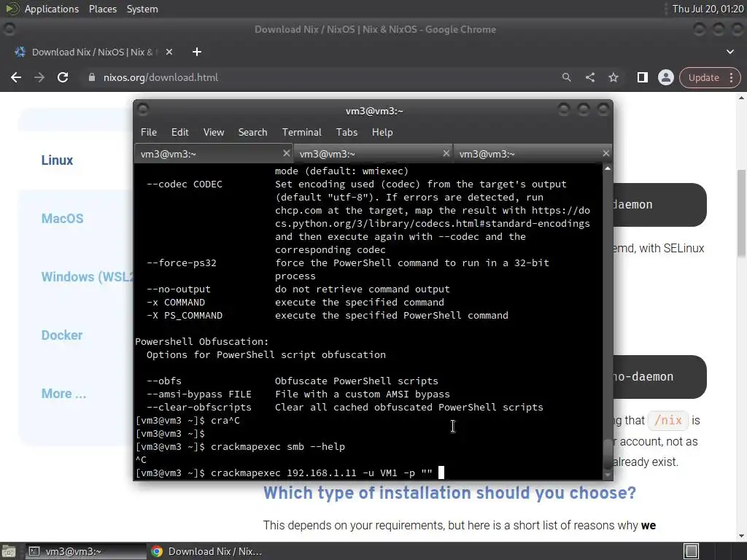Open Chrome three-dot menu next to Update
The image size is (747, 560).
731,77
